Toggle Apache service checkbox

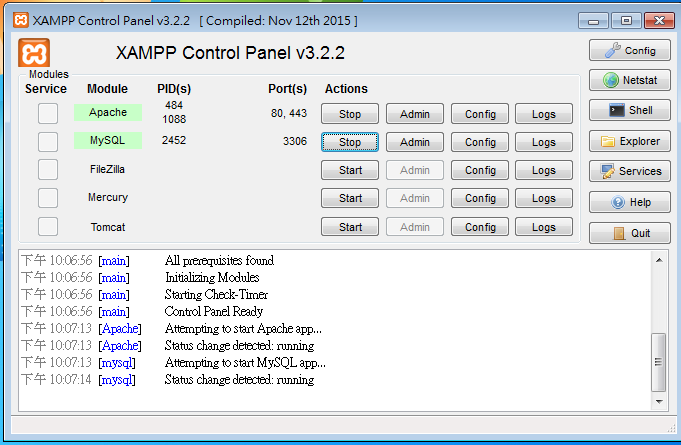pyautogui.click(x=48, y=113)
